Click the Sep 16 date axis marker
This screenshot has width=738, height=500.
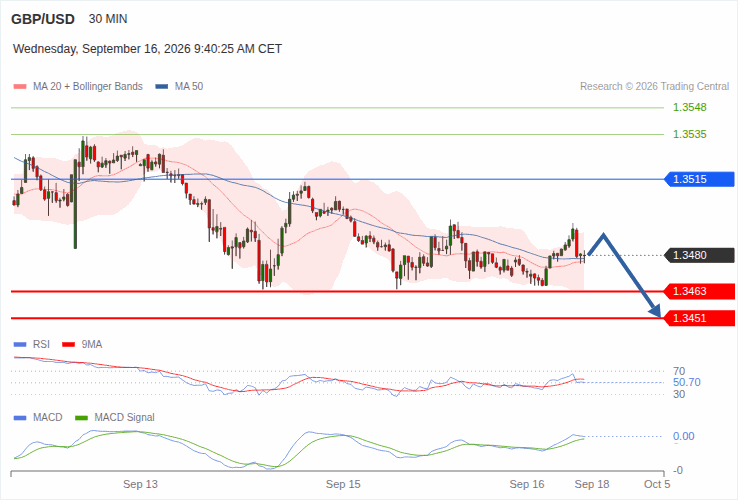(527, 484)
